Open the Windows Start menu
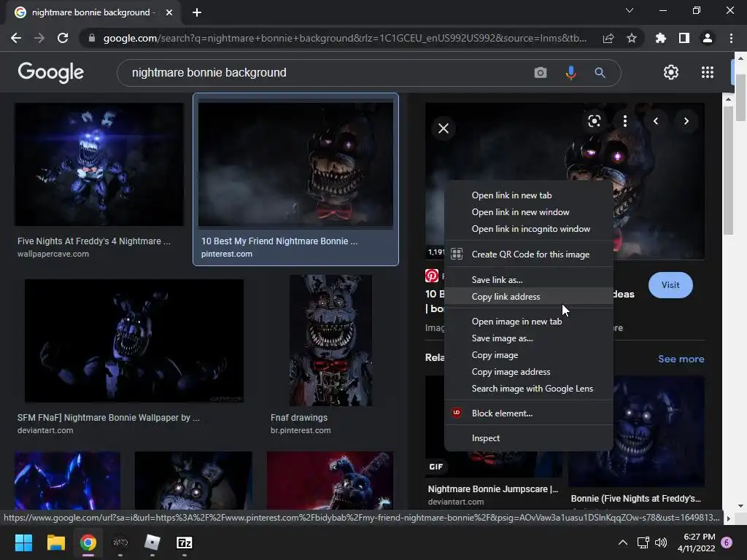Screen dimensions: 747x560 23,542
